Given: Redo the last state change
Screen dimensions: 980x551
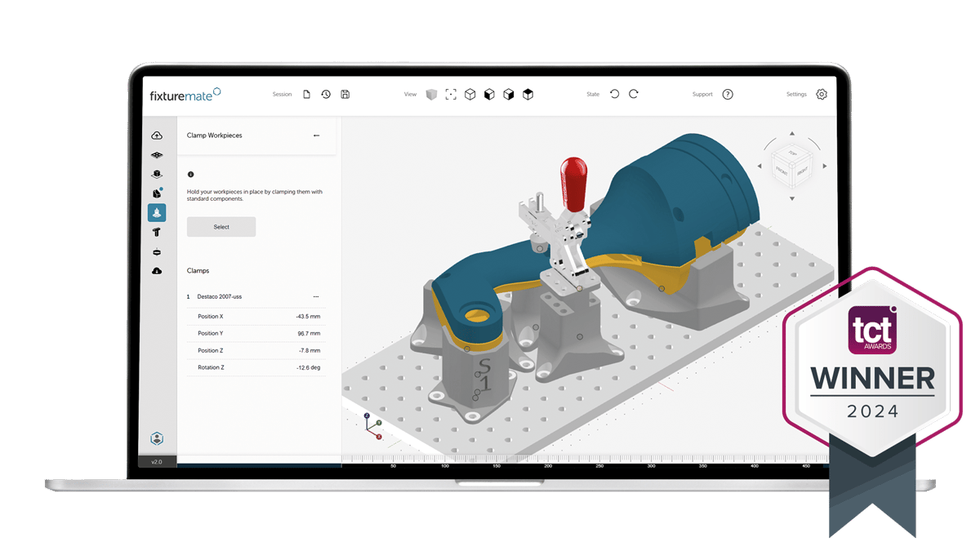Looking at the screenshot, I should (634, 95).
